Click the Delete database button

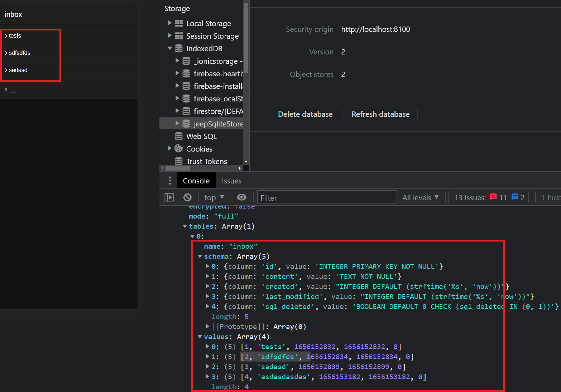click(305, 114)
